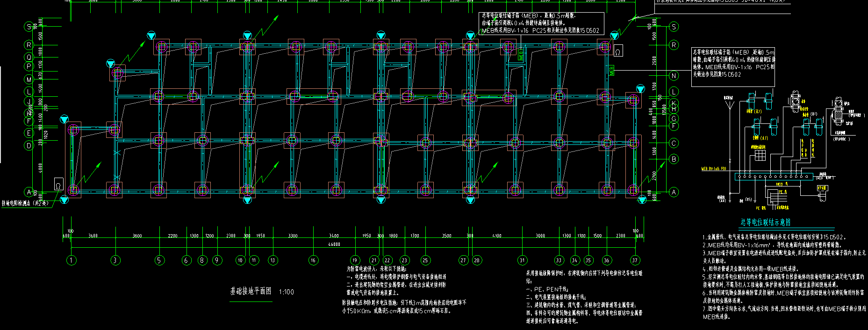This screenshot has height=330, width=868.
Task: Click the MEB callout box beside axis N
Action: point(733,67)
